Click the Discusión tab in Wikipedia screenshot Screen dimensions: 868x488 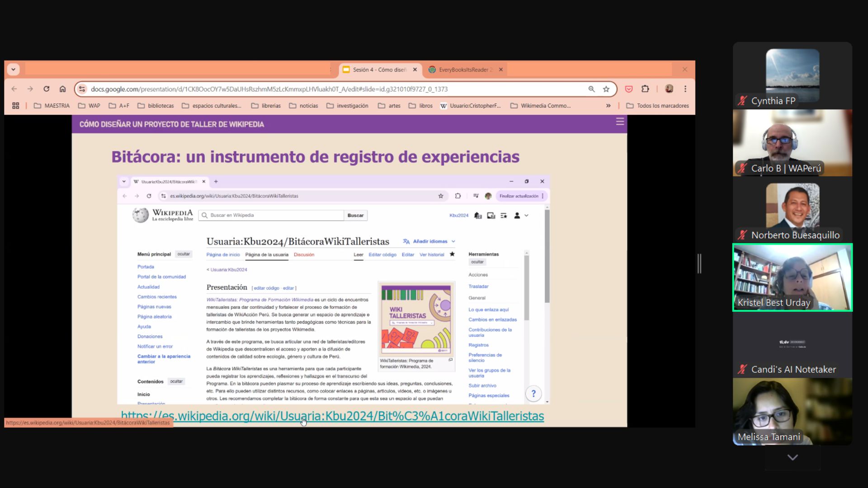pyautogui.click(x=304, y=255)
